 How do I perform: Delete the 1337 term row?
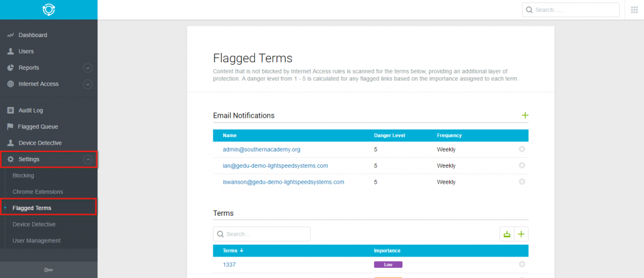coord(522,264)
